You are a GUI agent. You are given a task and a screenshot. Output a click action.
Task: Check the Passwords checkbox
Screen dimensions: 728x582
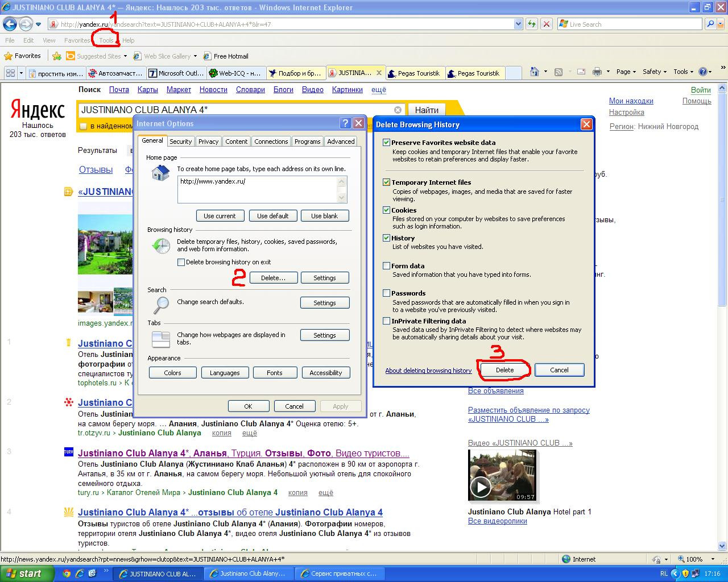[x=387, y=293]
